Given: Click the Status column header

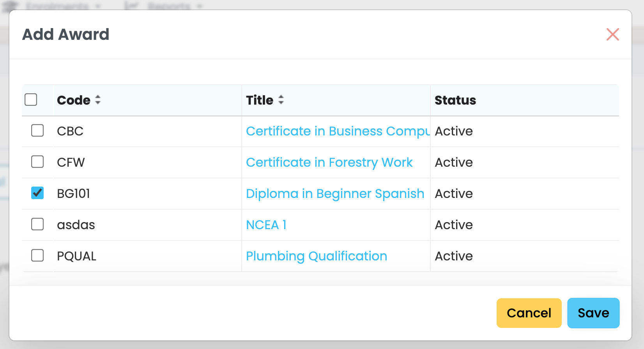Looking at the screenshot, I should click(455, 100).
